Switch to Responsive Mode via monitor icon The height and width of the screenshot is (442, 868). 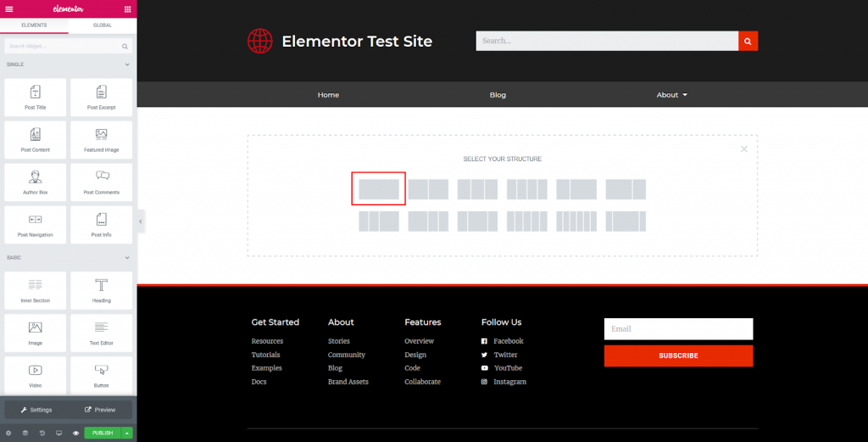coord(58,433)
